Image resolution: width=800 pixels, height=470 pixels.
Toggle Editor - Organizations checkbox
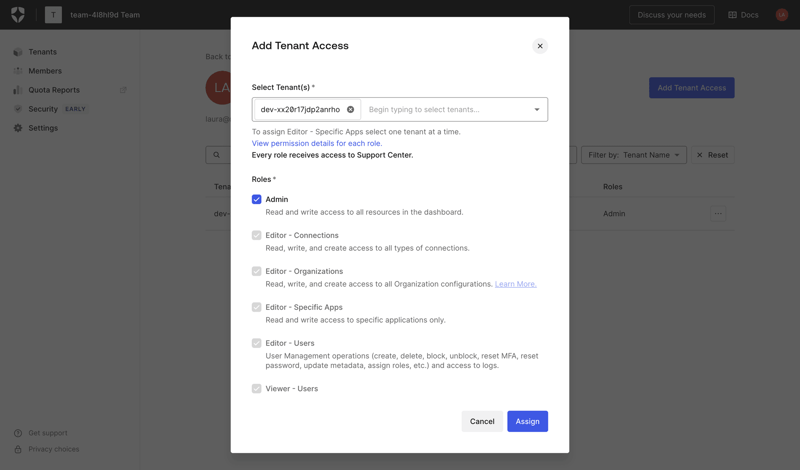pos(257,271)
